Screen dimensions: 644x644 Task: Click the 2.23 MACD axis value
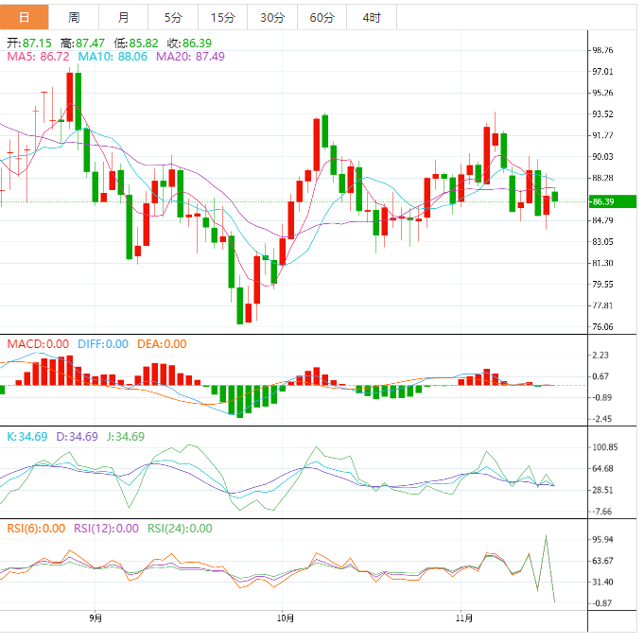[x=600, y=355]
